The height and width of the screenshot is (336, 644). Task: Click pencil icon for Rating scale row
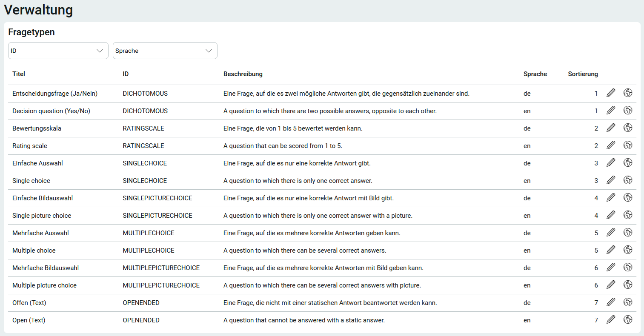tap(611, 145)
